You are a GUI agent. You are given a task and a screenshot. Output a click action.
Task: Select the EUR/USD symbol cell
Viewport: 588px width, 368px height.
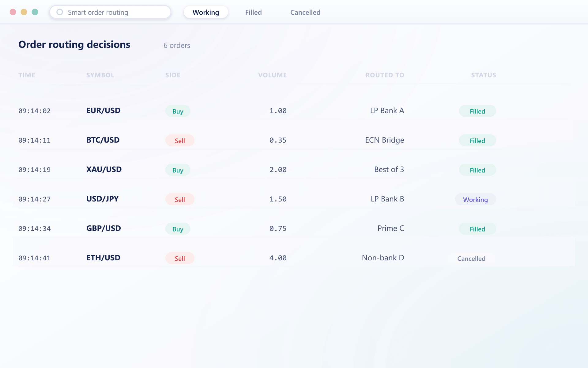(x=103, y=111)
